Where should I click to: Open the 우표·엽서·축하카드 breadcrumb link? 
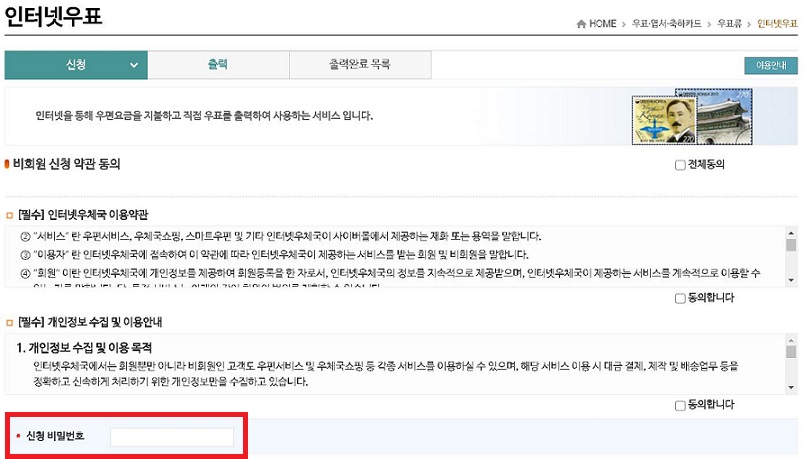click(666, 24)
